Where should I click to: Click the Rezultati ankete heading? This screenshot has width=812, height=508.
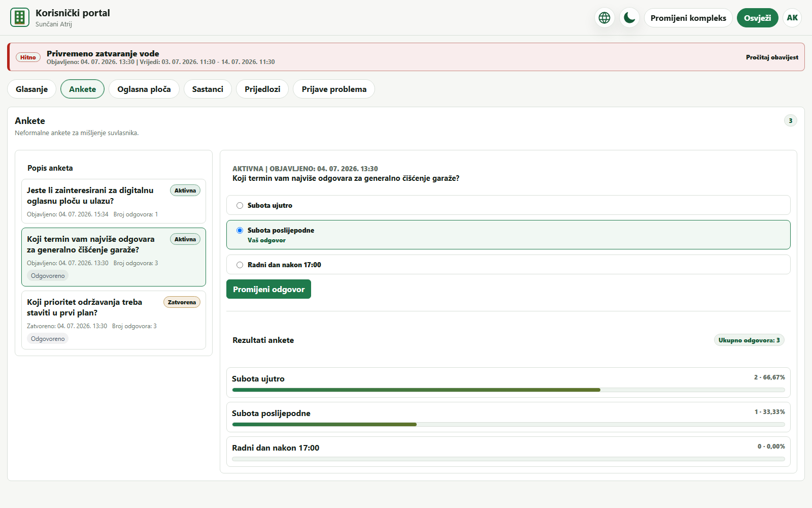coord(263,340)
